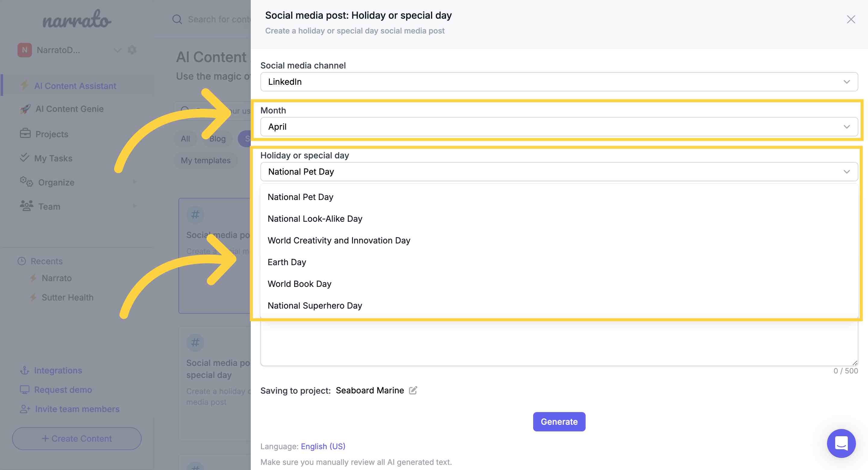This screenshot has height=470, width=868.
Task: Click hashtag icon on the holiday post card
Action: coord(195,343)
